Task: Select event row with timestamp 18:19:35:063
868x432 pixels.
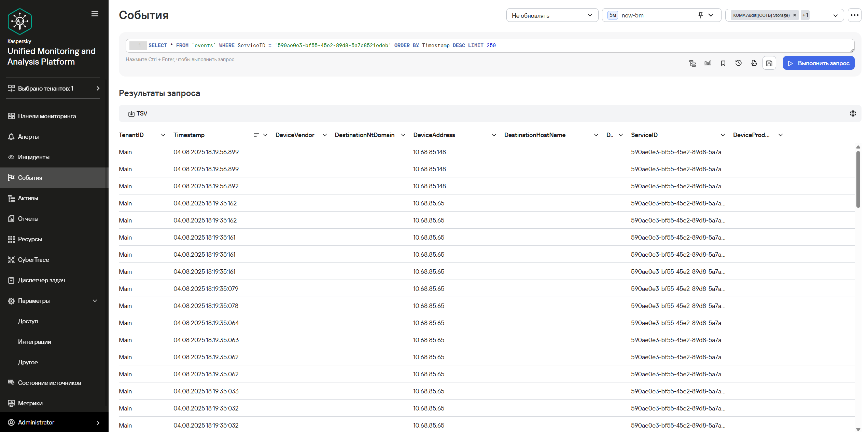Action: (x=487, y=340)
